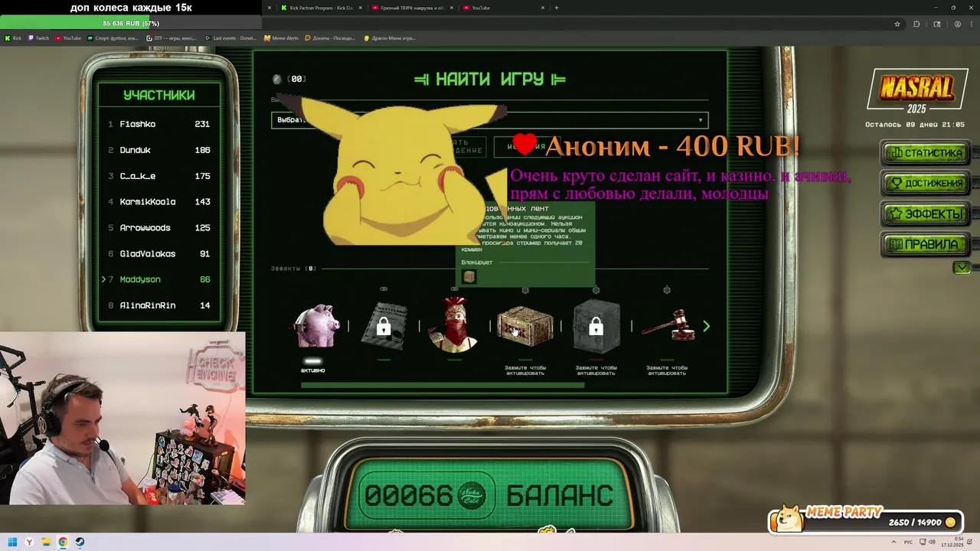Activate the auction gavel item
Viewport: 980px width, 551px height.
pos(668,327)
